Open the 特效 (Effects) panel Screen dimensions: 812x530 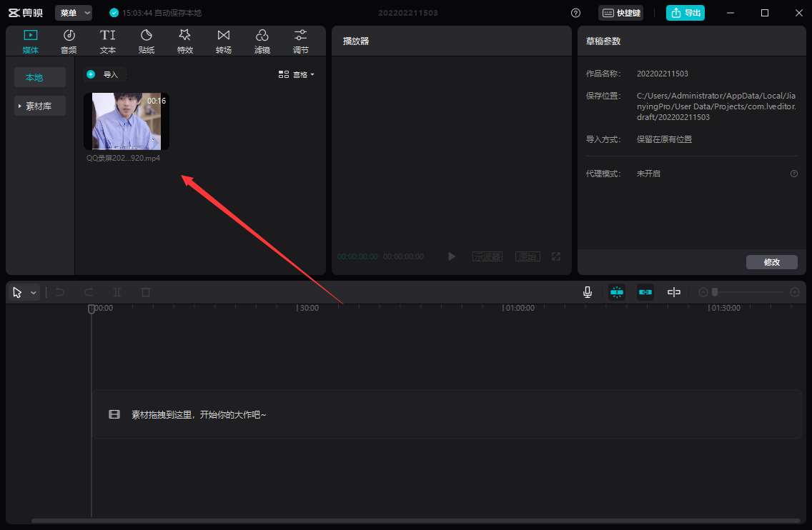(184, 39)
